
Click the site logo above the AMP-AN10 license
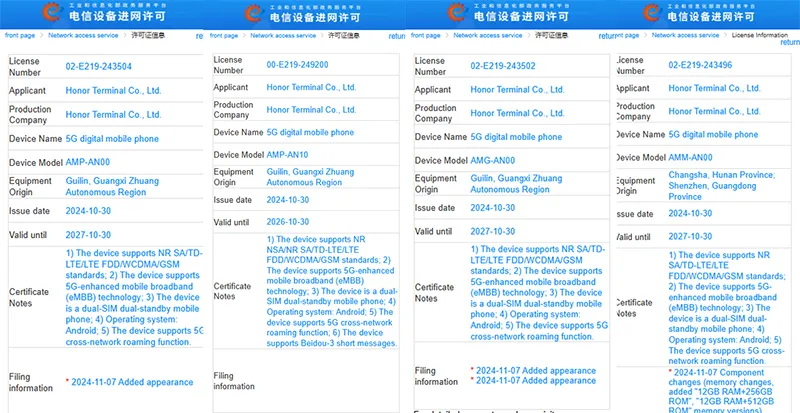pos(254,13)
